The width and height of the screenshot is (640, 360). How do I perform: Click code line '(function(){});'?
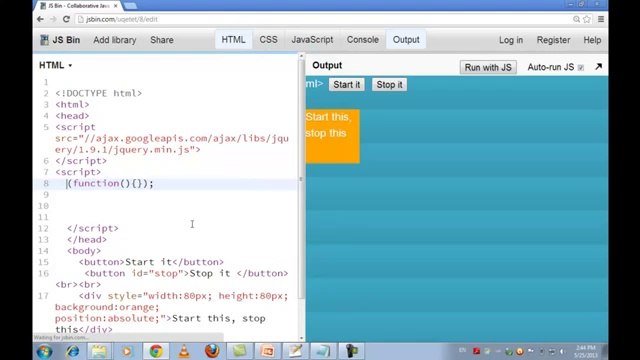click(x=111, y=184)
